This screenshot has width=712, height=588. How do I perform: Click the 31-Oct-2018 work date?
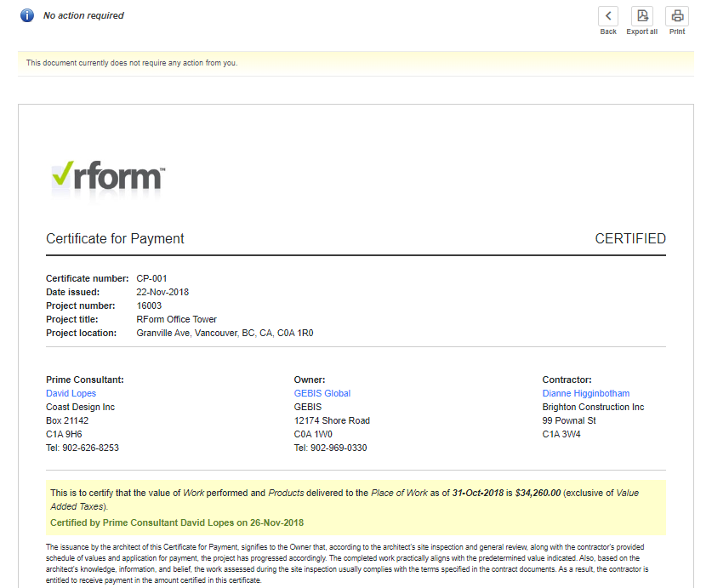(478, 493)
